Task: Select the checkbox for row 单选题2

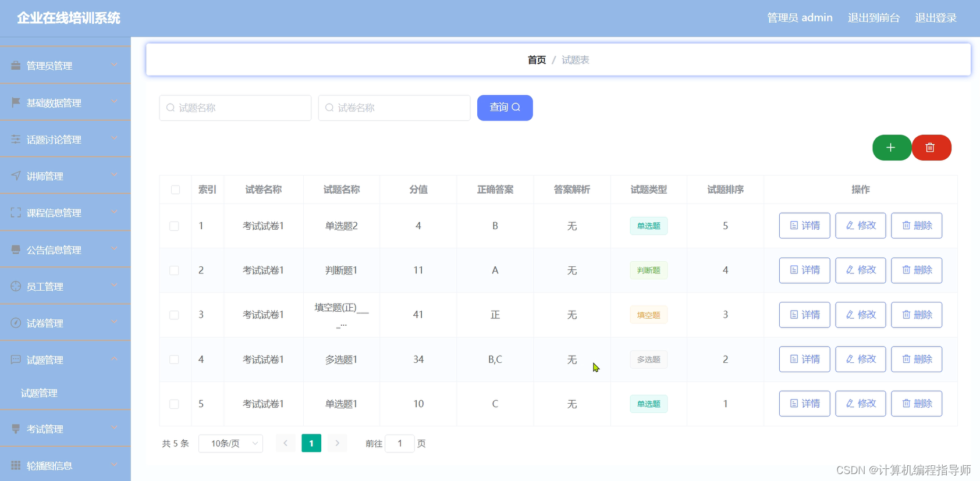Action: coord(174,226)
